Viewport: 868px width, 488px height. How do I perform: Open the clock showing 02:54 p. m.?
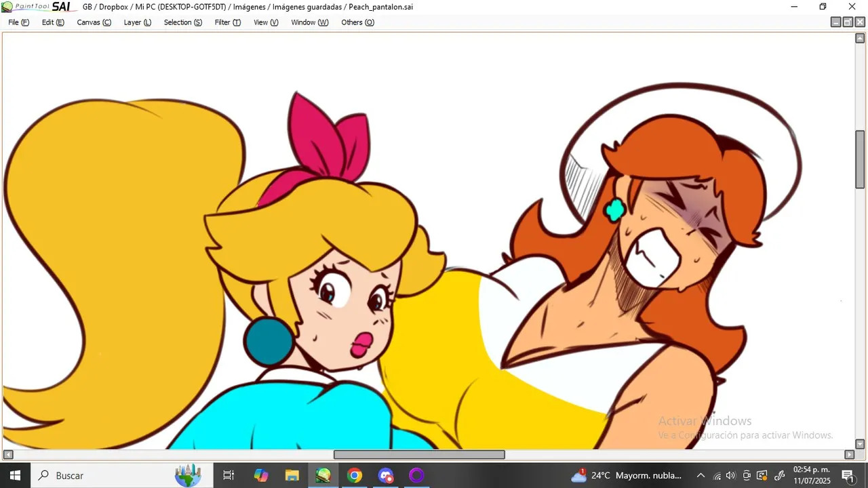[x=812, y=475]
